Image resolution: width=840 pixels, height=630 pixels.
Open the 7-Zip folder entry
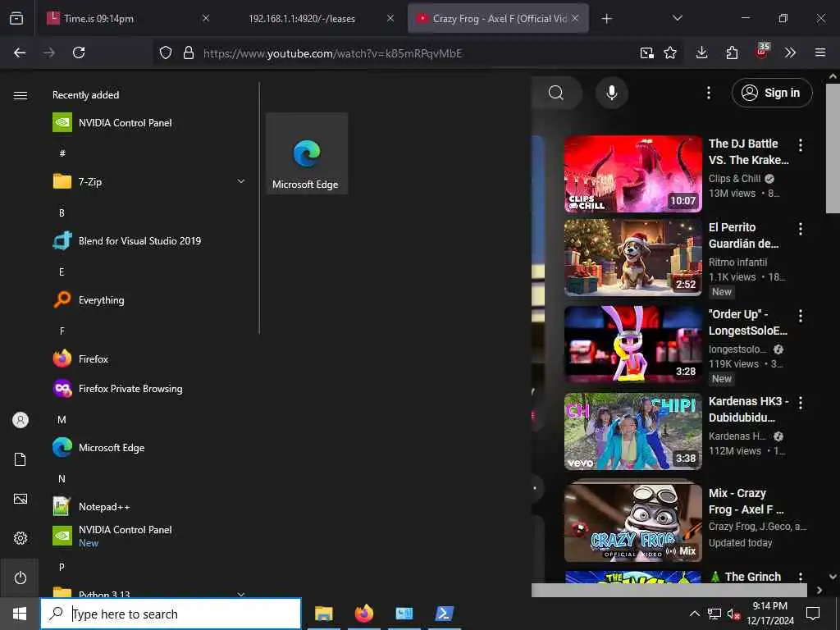[148, 181]
